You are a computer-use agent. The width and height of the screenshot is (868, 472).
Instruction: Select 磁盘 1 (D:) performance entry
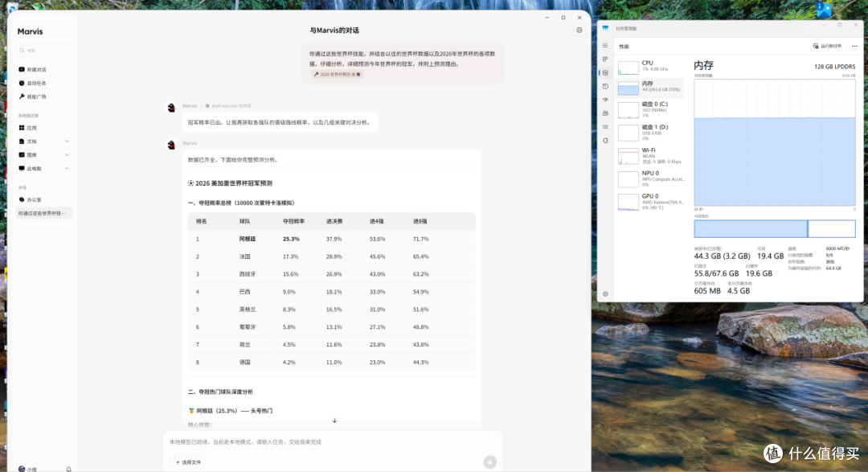coord(650,133)
